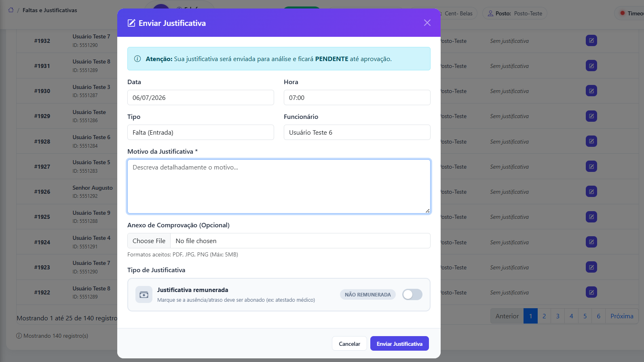Screen dimensions: 644x362
Task: Click the Posto: Posto-Teste badge
Action: point(515,13)
